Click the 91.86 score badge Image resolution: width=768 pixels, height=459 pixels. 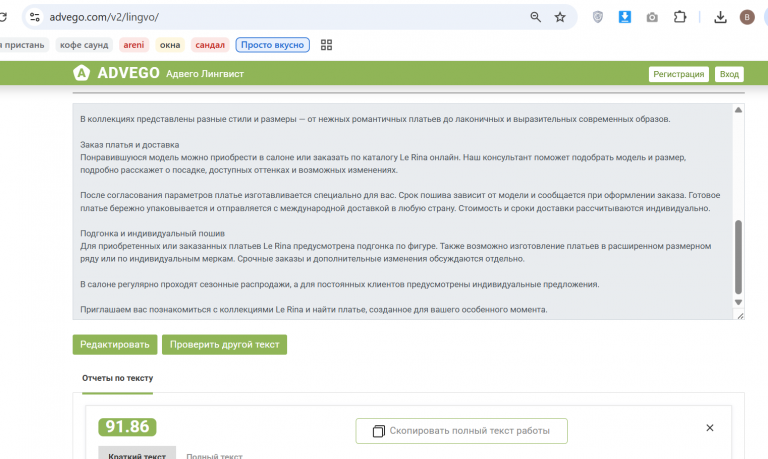[x=127, y=427]
